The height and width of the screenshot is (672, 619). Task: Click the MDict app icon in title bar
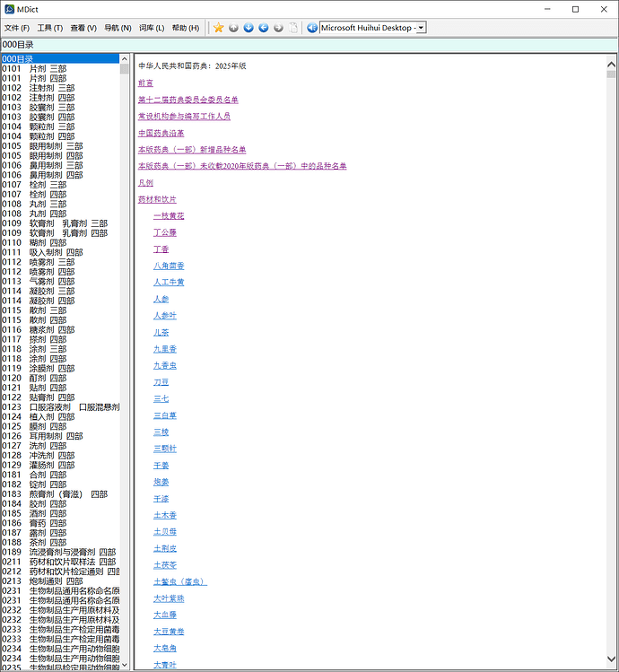point(10,9)
